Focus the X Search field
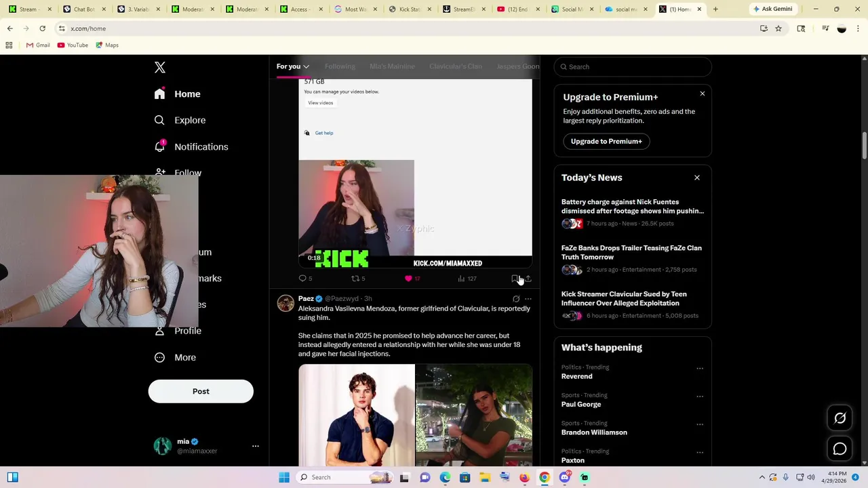868x488 pixels. click(x=633, y=66)
